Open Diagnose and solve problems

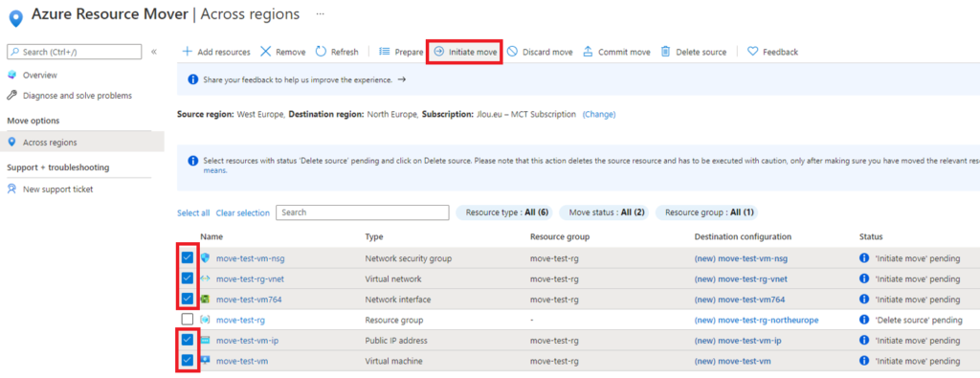pyautogui.click(x=69, y=96)
